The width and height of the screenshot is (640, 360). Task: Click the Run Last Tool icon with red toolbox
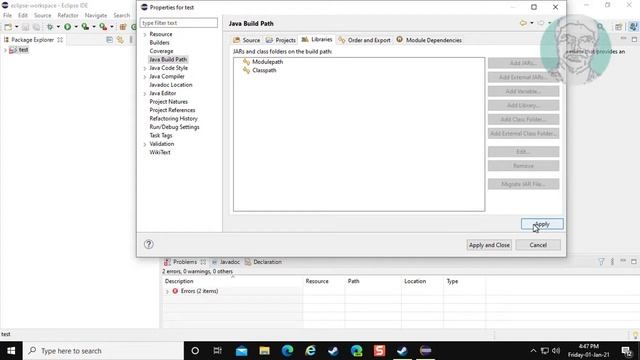(x=103, y=27)
